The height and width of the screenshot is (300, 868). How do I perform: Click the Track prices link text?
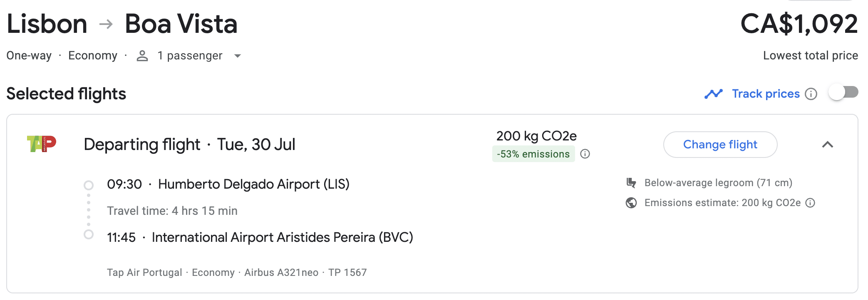tap(766, 94)
